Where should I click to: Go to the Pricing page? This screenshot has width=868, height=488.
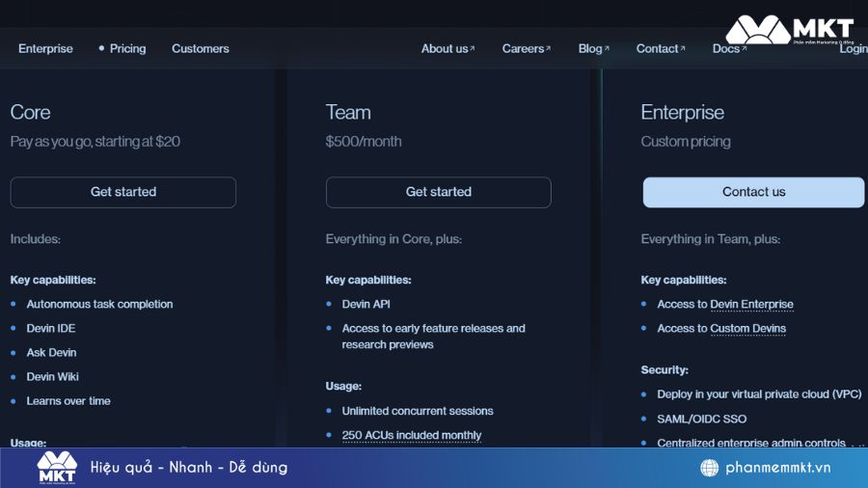(x=127, y=48)
